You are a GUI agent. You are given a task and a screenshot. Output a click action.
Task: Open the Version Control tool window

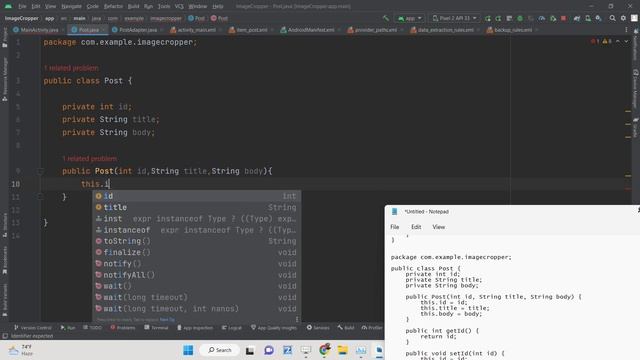point(33,328)
